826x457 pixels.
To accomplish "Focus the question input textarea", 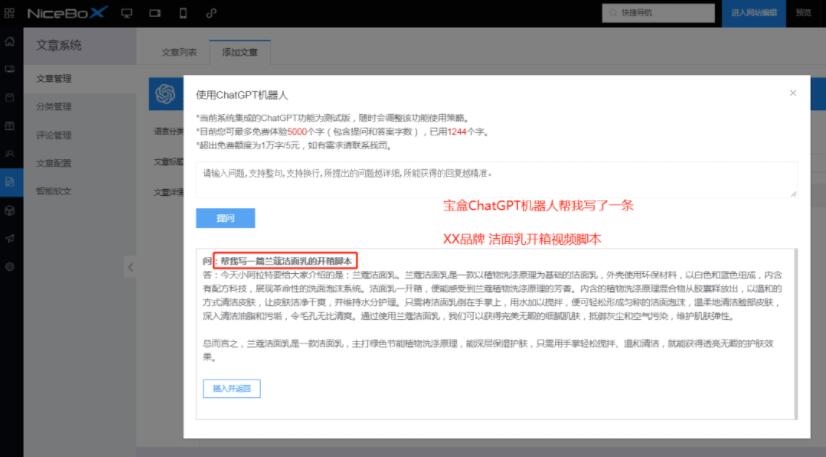I will click(x=497, y=180).
